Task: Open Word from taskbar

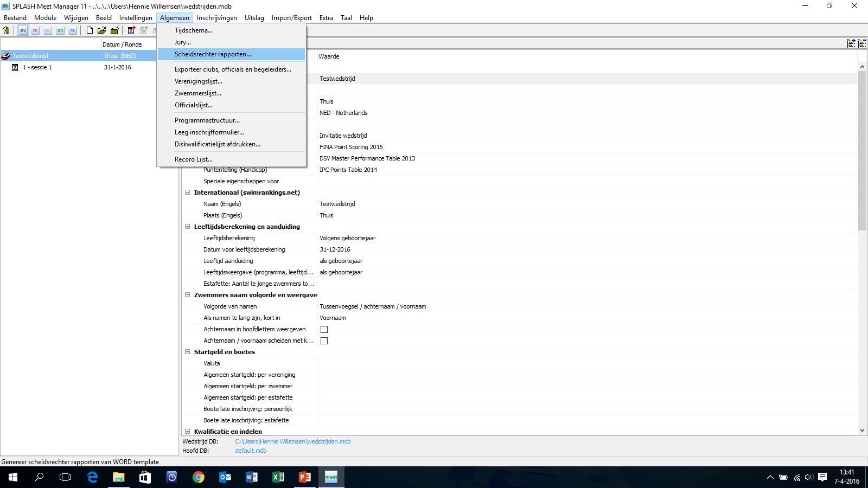Action: point(252,477)
